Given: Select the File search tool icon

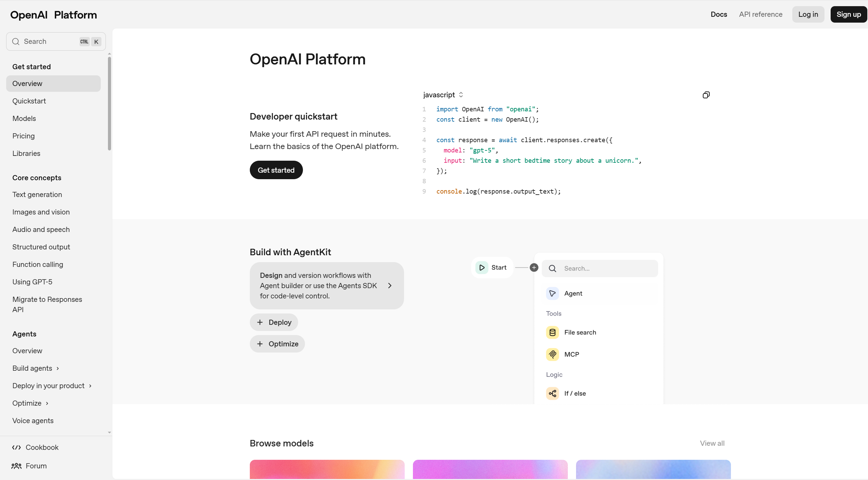Looking at the screenshot, I should pyautogui.click(x=552, y=333).
